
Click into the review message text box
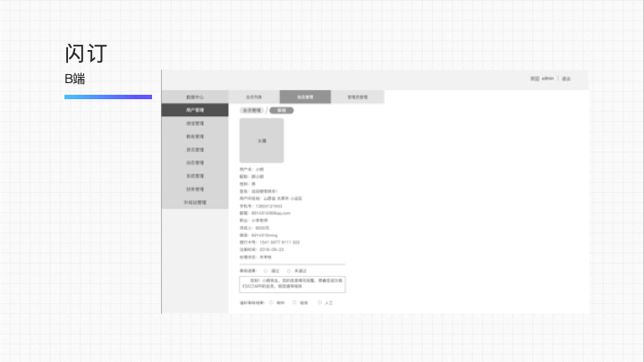pos(292,284)
